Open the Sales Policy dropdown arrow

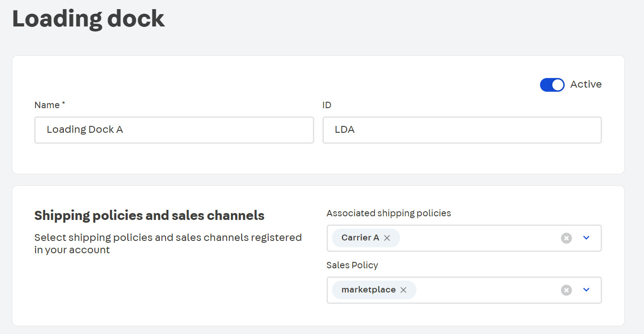587,290
